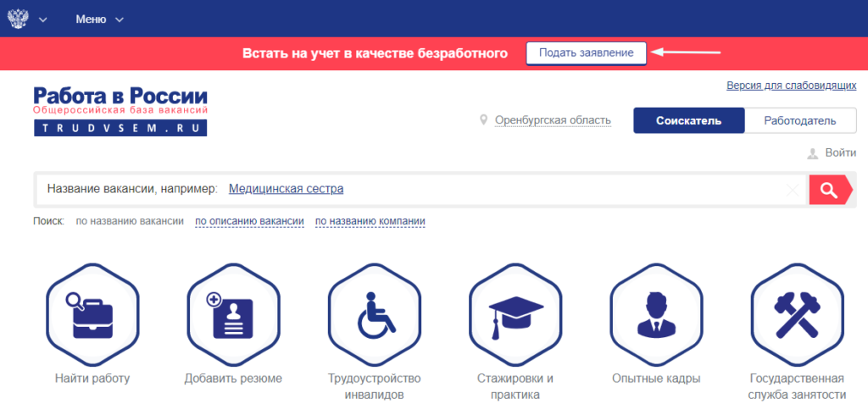Switch to Соискатель mode
868x415 pixels.
point(688,120)
